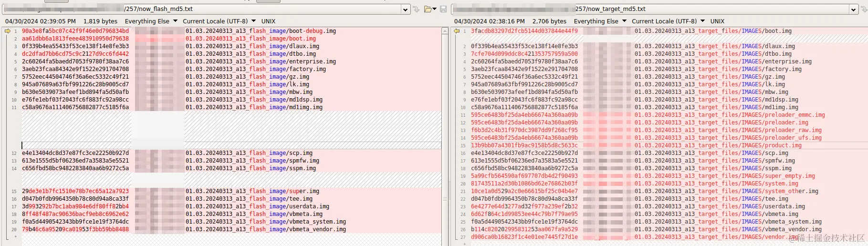This screenshot has height=246, width=868.
Task: Click the yellow arrow marker on left line 1
Action: pyautogui.click(x=8, y=31)
